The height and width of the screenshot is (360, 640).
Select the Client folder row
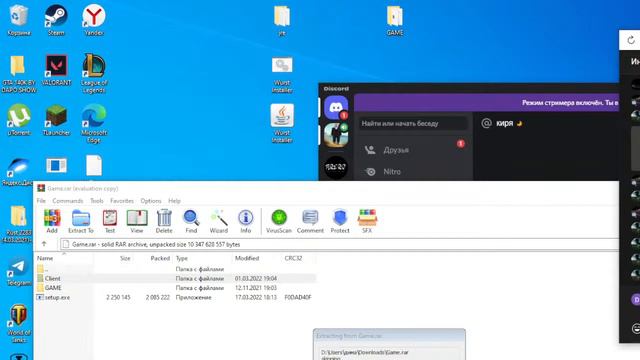[176, 278]
